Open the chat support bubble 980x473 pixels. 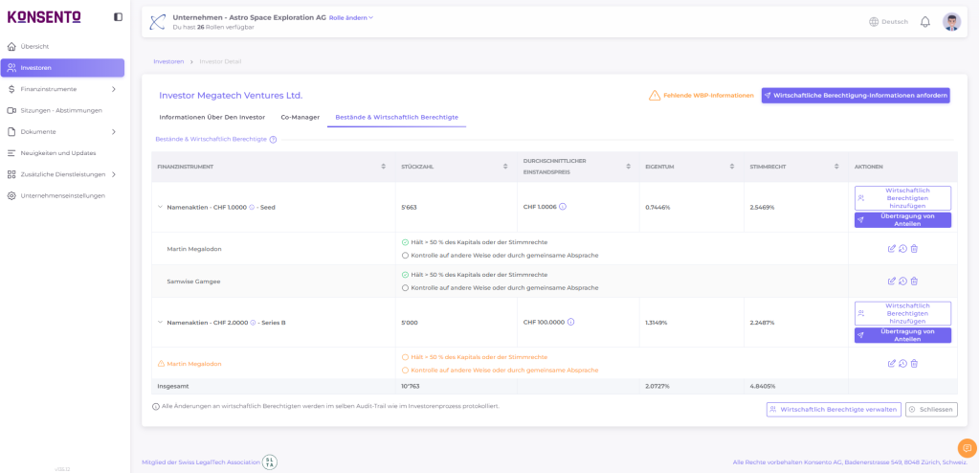click(967, 448)
